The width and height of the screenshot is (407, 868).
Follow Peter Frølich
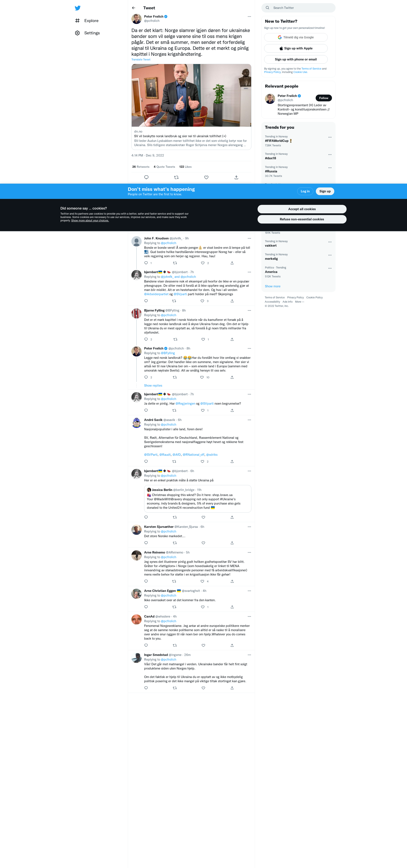pyautogui.click(x=323, y=98)
